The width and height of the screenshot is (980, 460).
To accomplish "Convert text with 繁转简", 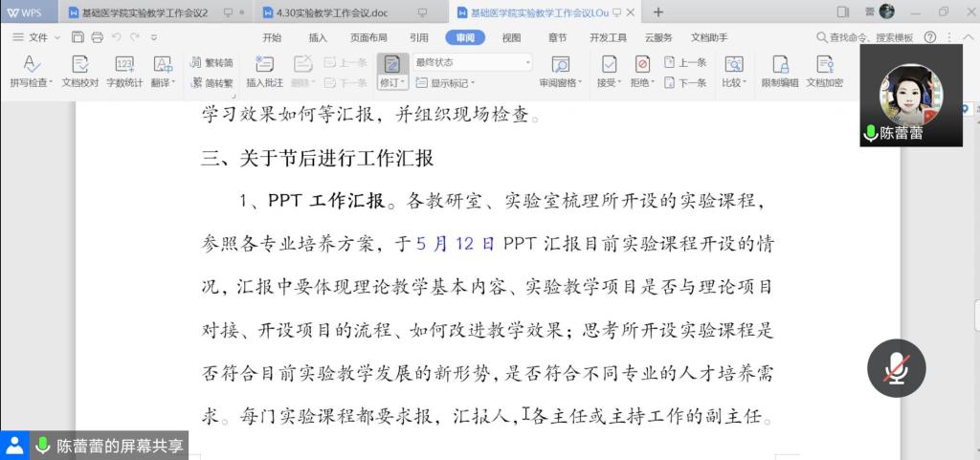I will pyautogui.click(x=212, y=62).
